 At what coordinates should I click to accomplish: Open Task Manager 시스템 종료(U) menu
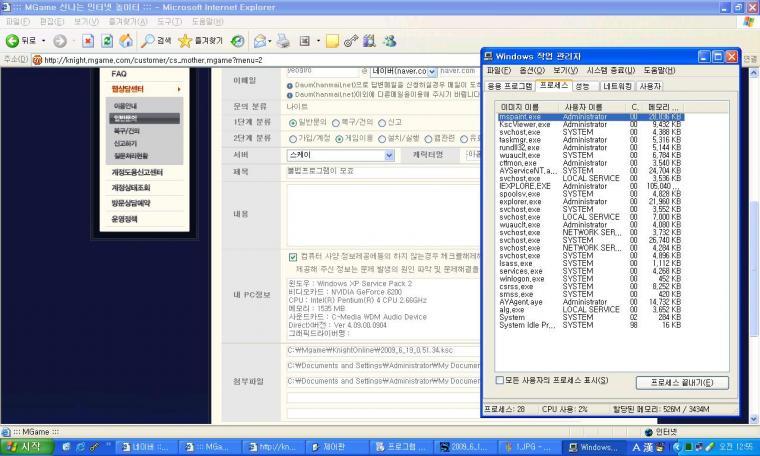(611, 71)
